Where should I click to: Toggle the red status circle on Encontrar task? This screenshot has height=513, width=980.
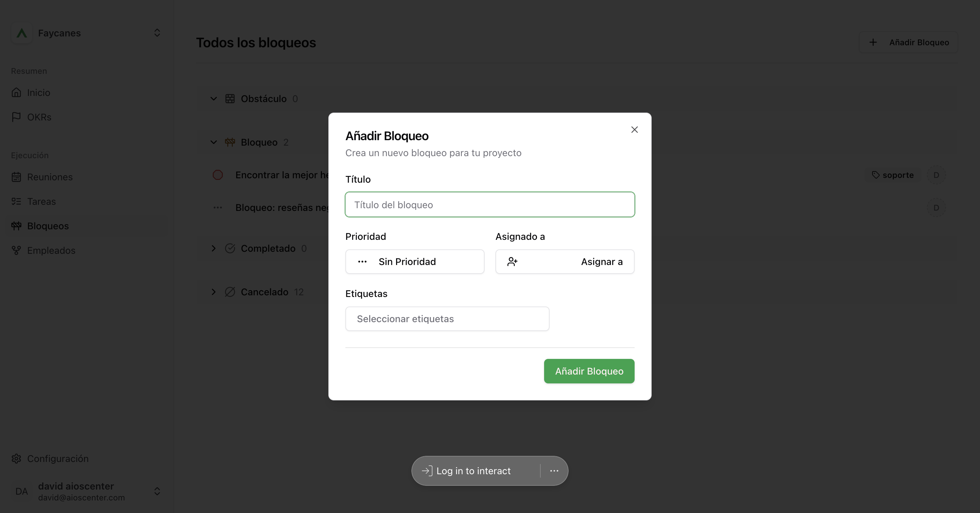coord(218,175)
